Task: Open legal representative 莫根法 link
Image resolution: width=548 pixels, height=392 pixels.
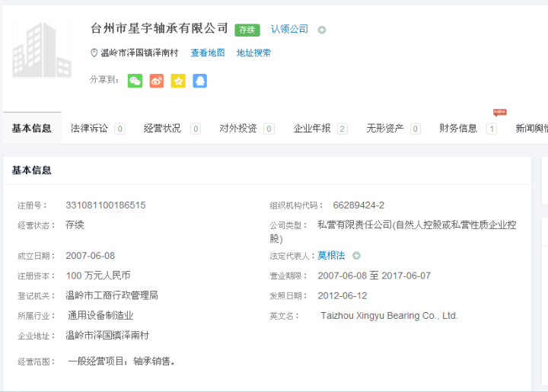Action: (331, 256)
